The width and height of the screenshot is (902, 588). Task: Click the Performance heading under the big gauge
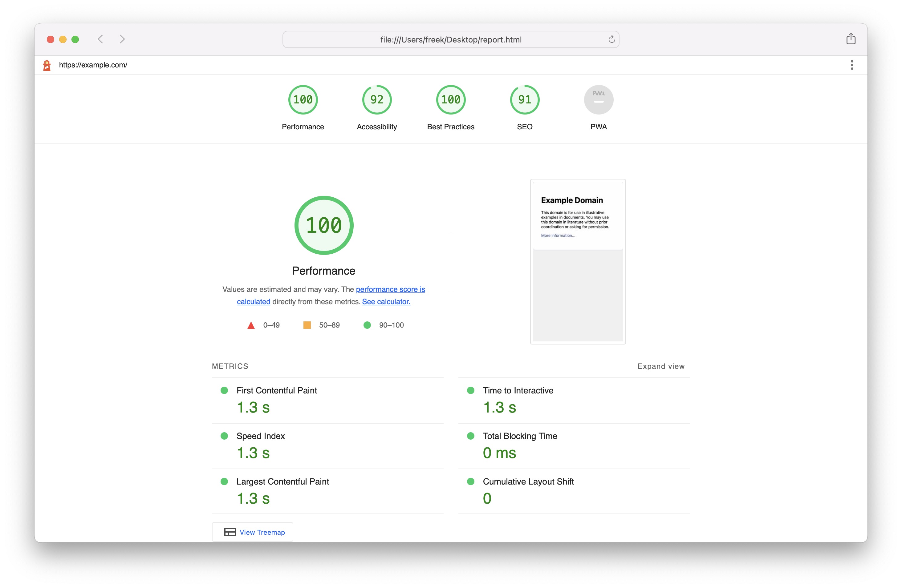point(324,271)
